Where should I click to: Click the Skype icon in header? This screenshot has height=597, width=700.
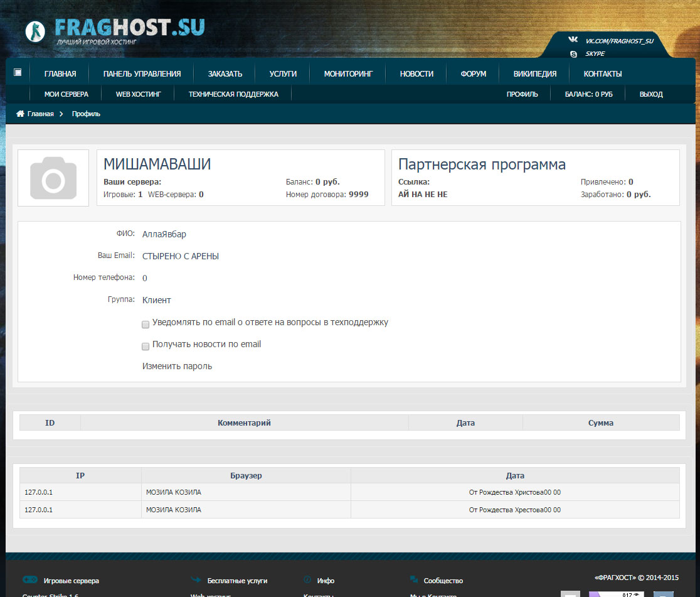click(x=574, y=53)
